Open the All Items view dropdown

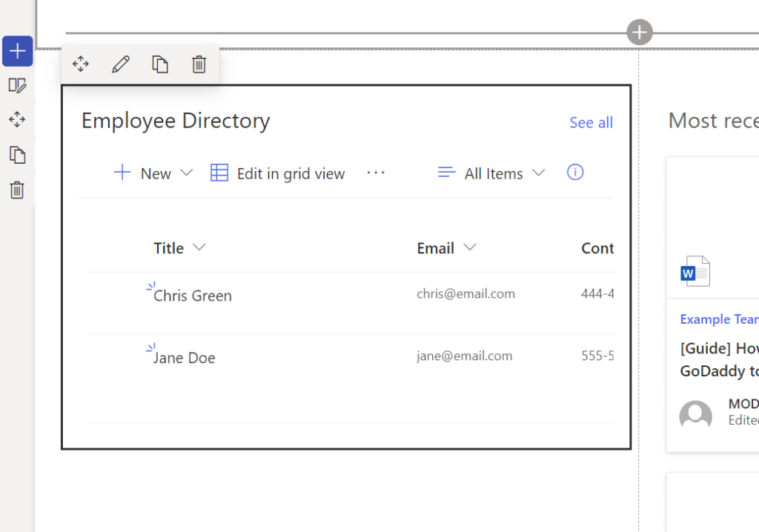click(491, 173)
